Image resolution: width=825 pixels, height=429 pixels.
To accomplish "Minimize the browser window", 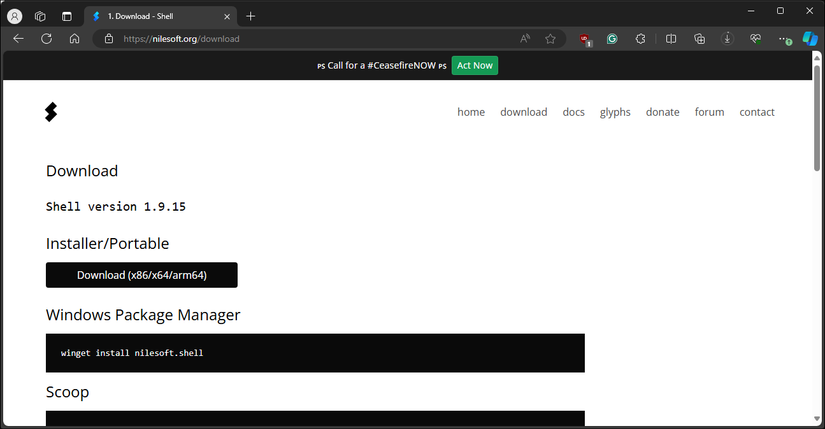I will tap(751, 11).
